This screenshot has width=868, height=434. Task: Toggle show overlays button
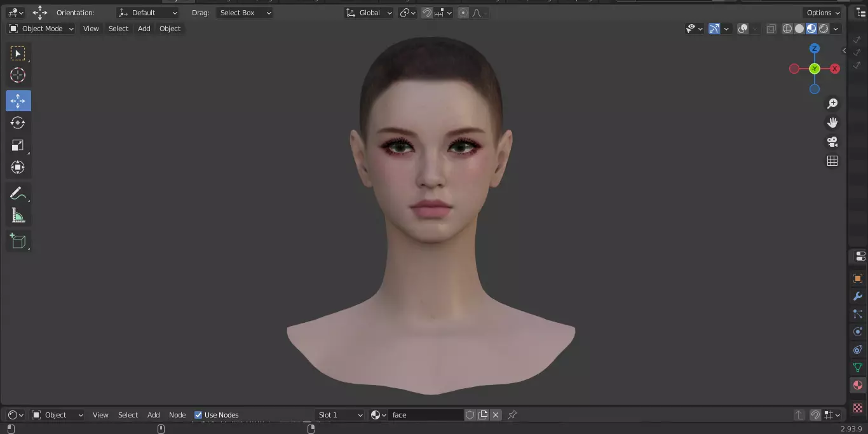[x=743, y=29]
